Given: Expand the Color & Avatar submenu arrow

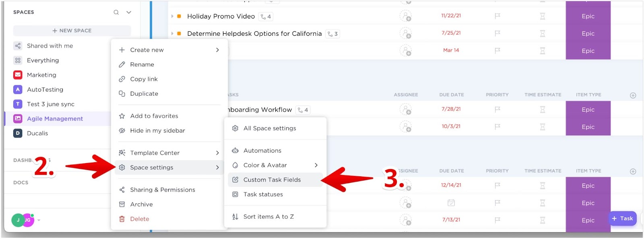Looking at the screenshot, I should [316, 165].
